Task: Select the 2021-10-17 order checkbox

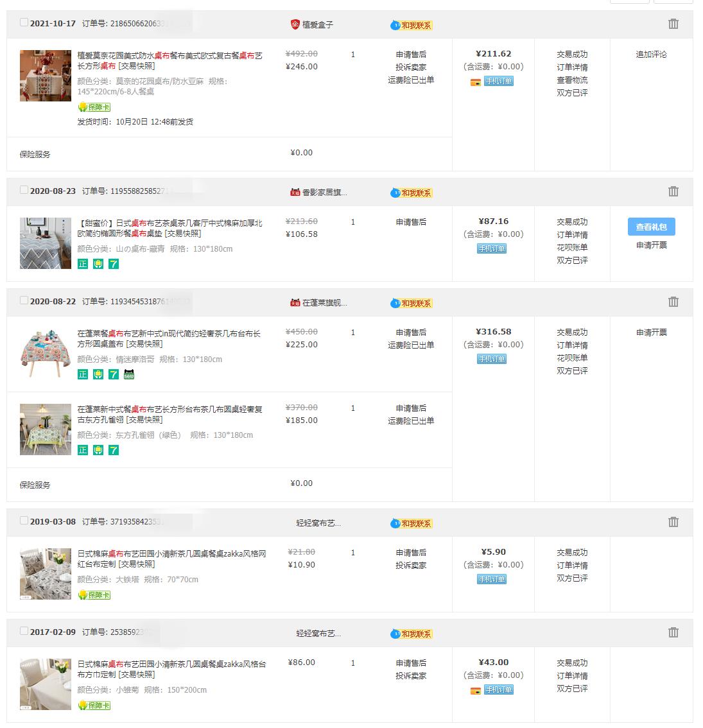Action: [x=24, y=22]
